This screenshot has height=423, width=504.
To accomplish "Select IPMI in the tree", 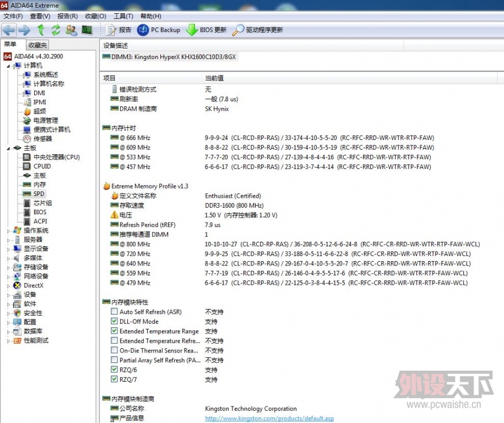I will 40,102.
